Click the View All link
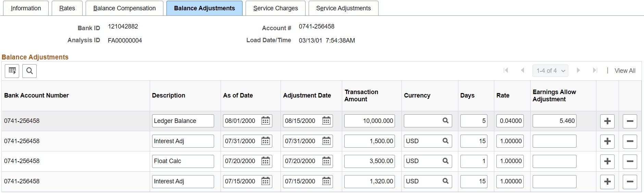This screenshot has height=194, width=644. pyautogui.click(x=625, y=71)
